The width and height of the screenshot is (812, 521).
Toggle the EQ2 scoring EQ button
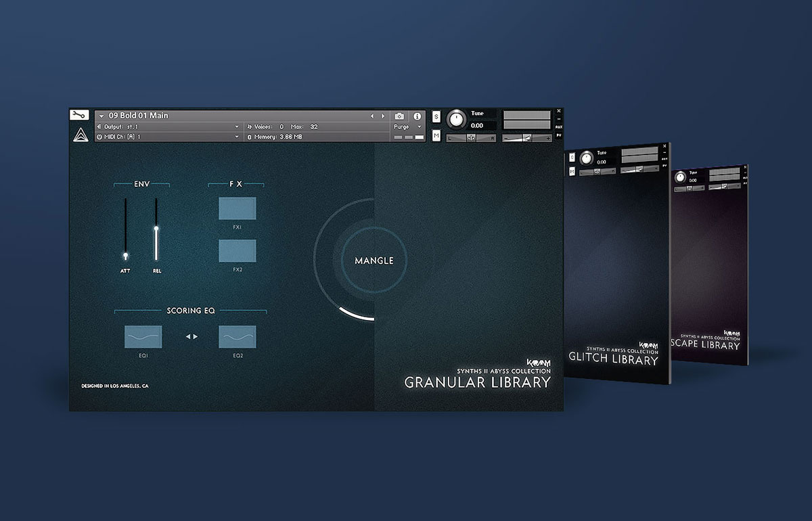click(x=238, y=337)
